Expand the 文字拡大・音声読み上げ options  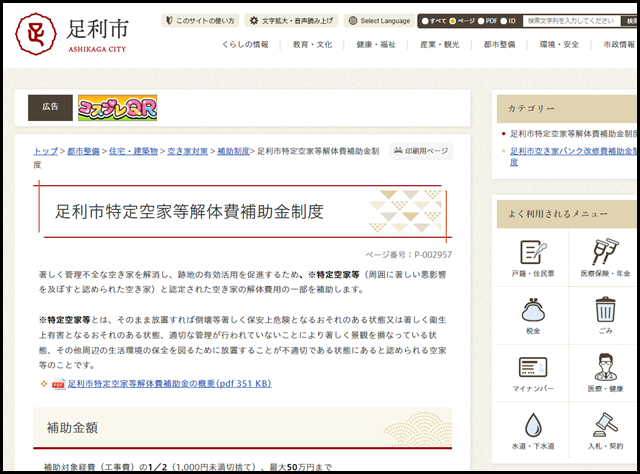click(291, 20)
